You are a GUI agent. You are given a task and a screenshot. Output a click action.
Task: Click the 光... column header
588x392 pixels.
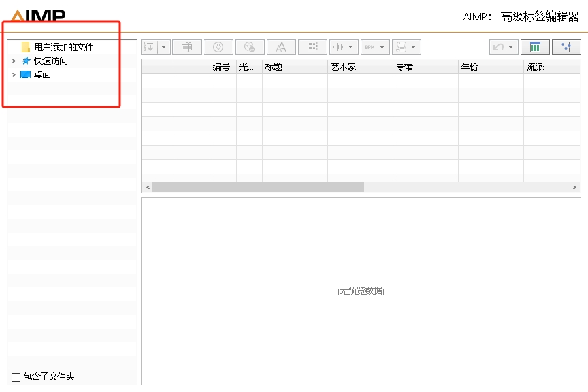click(x=249, y=67)
